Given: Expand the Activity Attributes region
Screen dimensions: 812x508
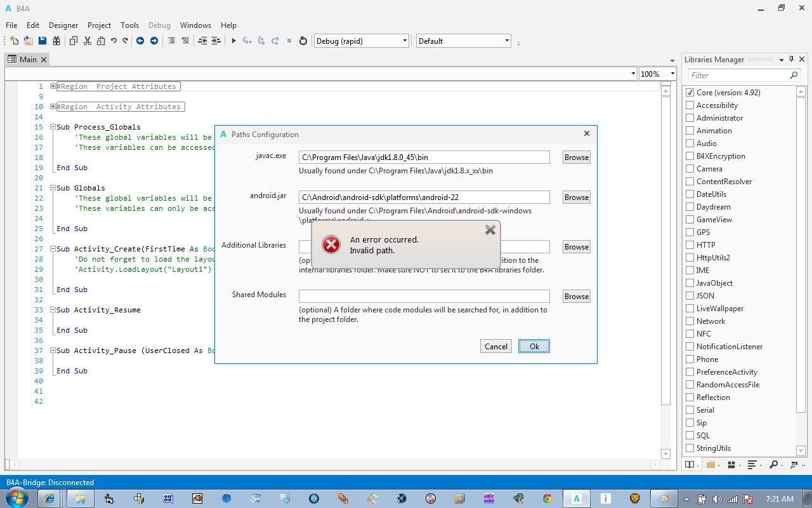Looking at the screenshot, I should (x=53, y=107).
